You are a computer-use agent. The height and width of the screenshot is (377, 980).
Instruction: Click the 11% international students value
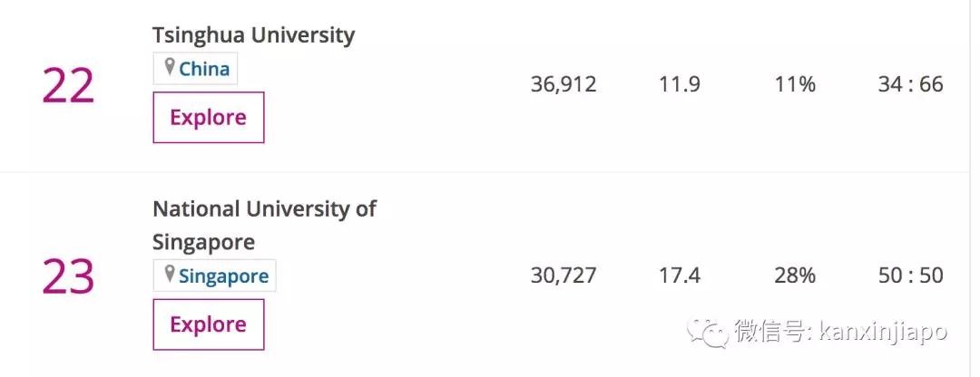(x=795, y=84)
